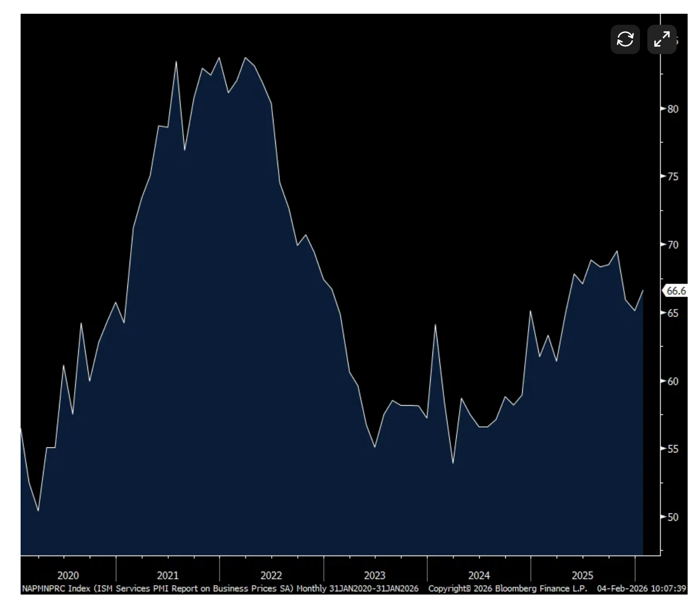The width and height of the screenshot is (700, 606).
Task: Pick the 2024 year label
Action: tap(479, 575)
